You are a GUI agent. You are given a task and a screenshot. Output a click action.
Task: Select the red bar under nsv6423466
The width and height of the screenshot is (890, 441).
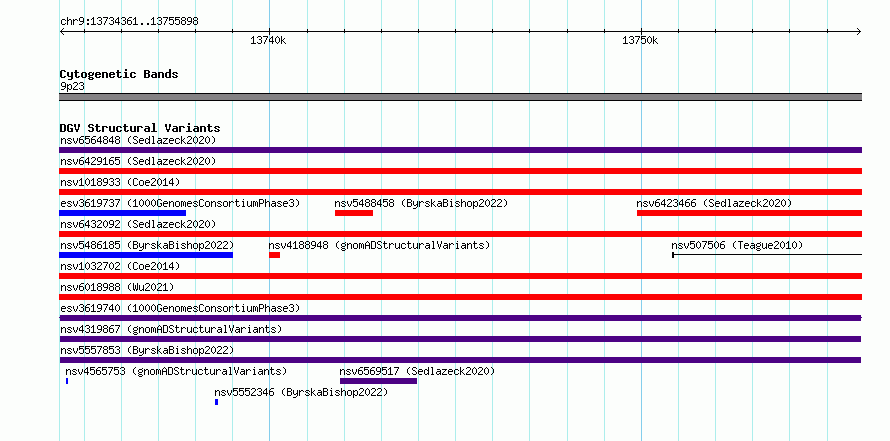coord(749,213)
